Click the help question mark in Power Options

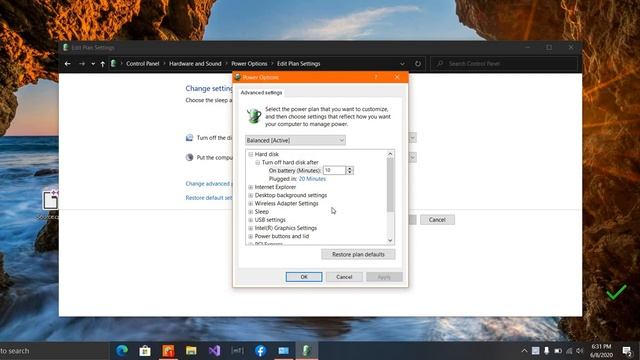click(376, 77)
